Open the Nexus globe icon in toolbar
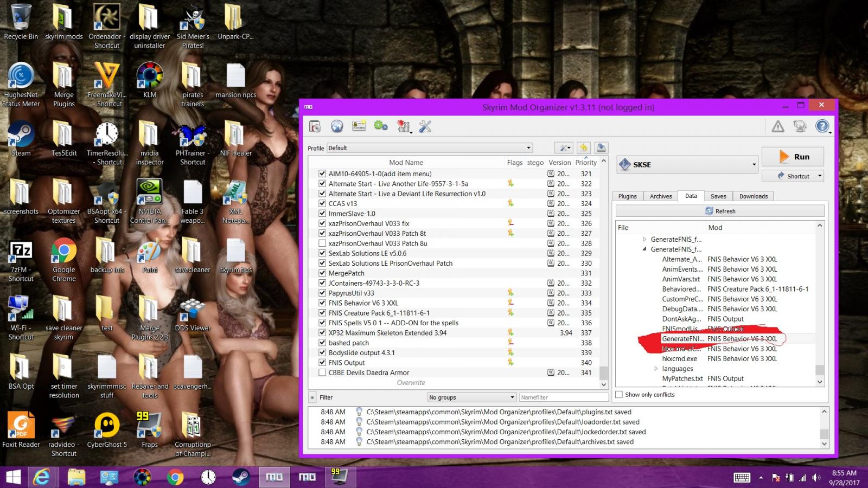The height and width of the screenshot is (488, 868). tap(337, 126)
